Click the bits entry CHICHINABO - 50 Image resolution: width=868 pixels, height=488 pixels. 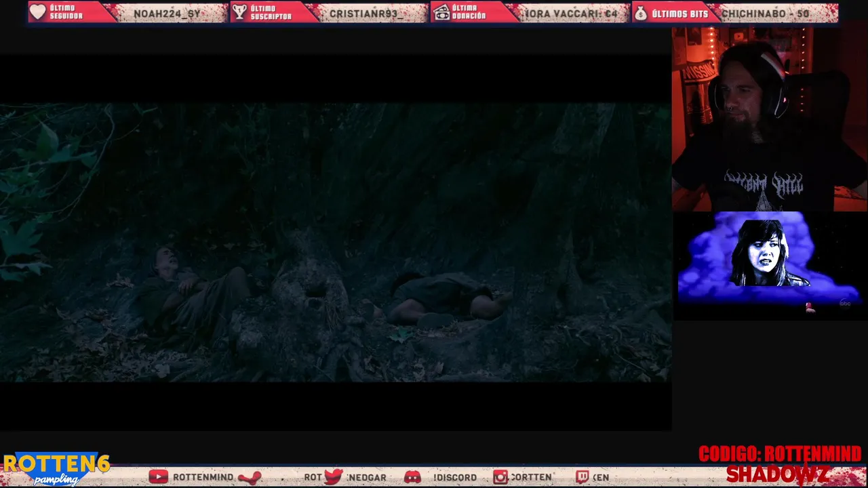coord(765,14)
